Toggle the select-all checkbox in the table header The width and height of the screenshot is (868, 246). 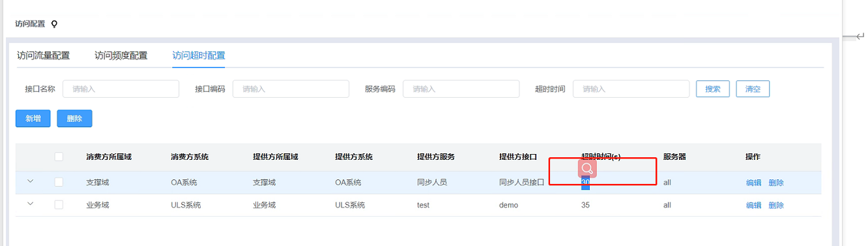[59, 157]
